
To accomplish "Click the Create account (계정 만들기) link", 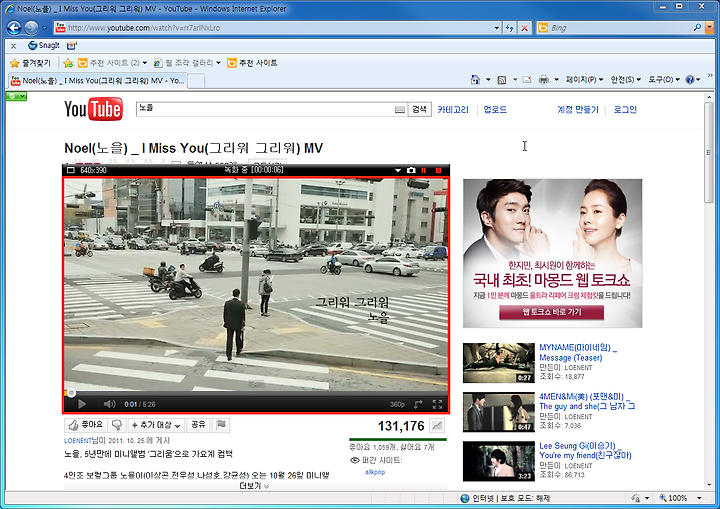I will click(x=578, y=109).
